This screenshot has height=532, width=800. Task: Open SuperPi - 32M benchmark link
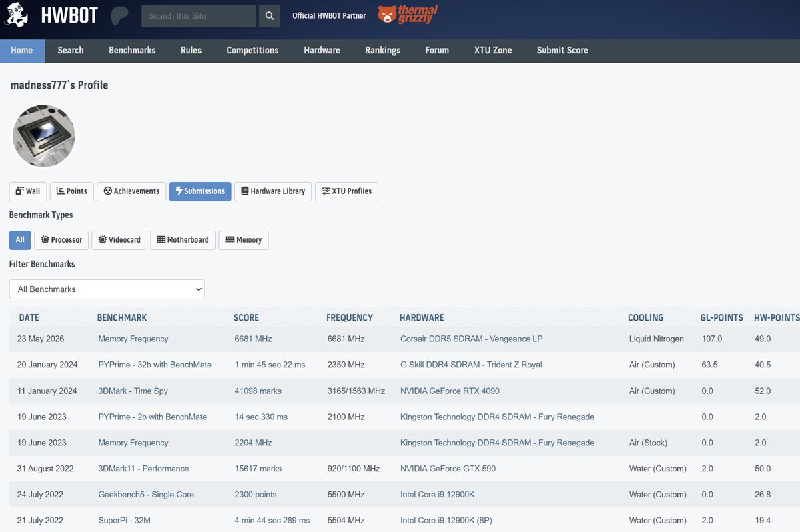(125, 521)
